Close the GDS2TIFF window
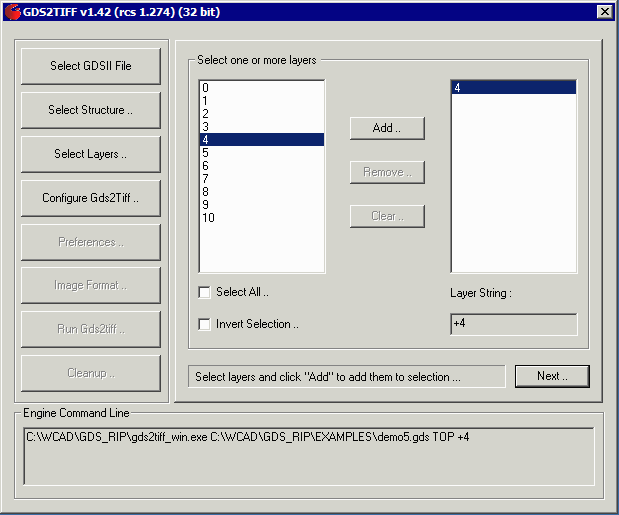This screenshot has height=515, width=619. pos(604,12)
